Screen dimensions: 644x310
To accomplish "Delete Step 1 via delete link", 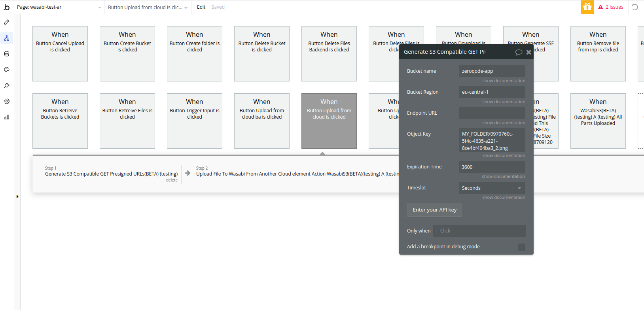I will (x=172, y=180).
